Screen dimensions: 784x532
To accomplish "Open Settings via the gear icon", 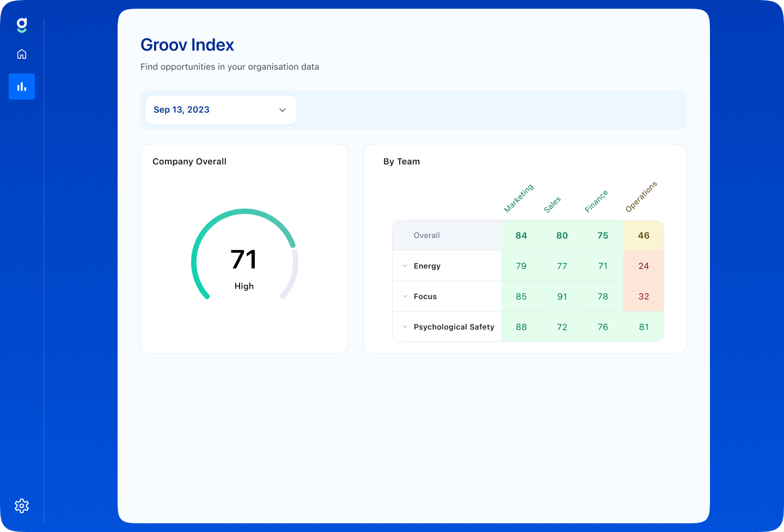I will (22, 505).
